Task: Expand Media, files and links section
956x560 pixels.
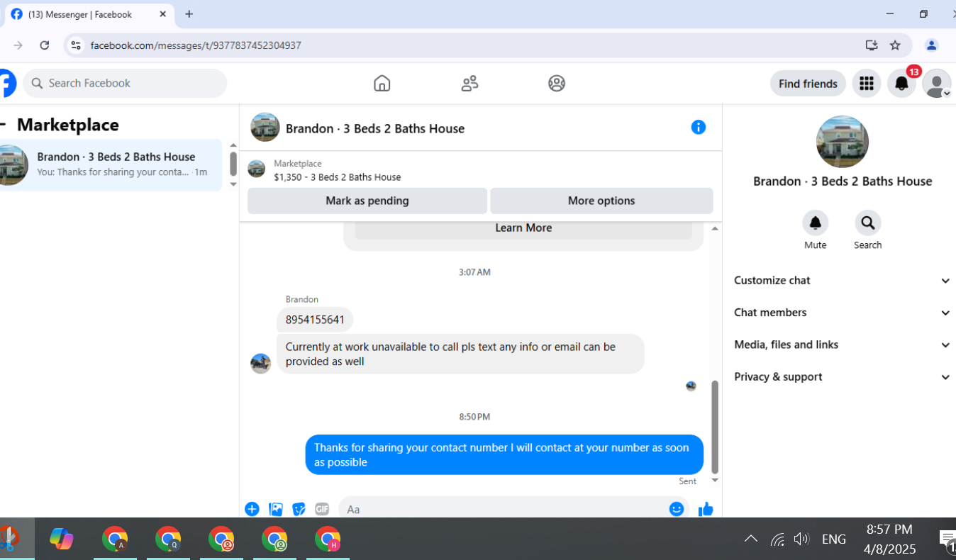Action: tap(842, 345)
